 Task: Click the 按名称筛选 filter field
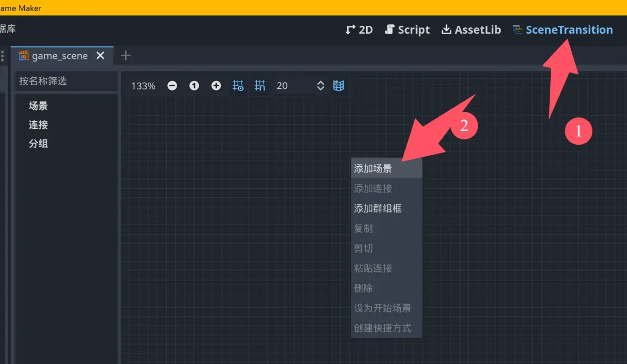(66, 81)
